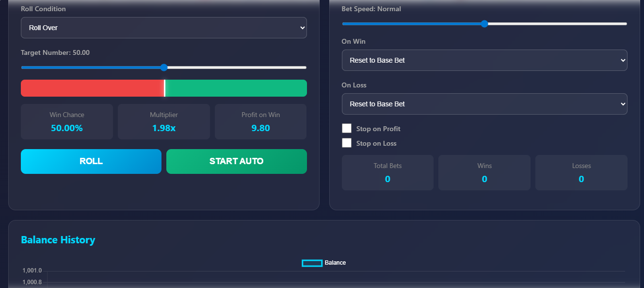The height and width of the screenshot is (288, 644).
Task: Click the red losing zone of the bar
Action: pos(92,88)
